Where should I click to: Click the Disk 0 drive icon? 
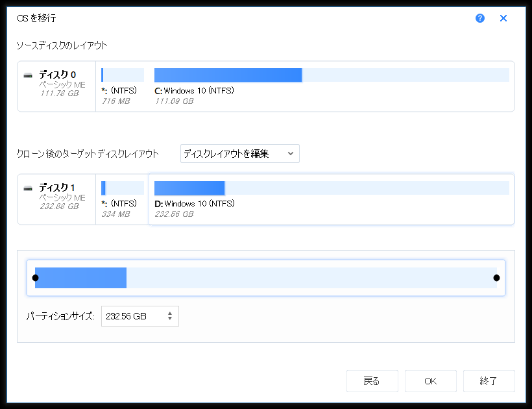28,75
